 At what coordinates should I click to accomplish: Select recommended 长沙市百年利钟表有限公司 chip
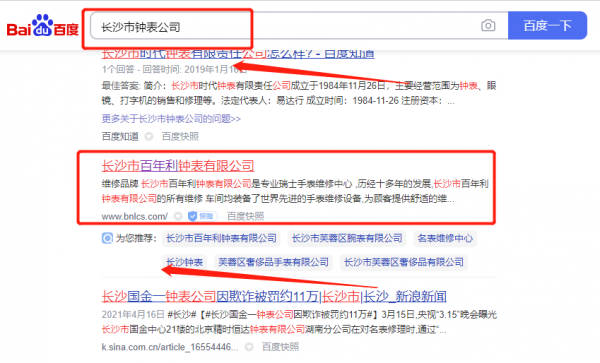pos(221,238)
